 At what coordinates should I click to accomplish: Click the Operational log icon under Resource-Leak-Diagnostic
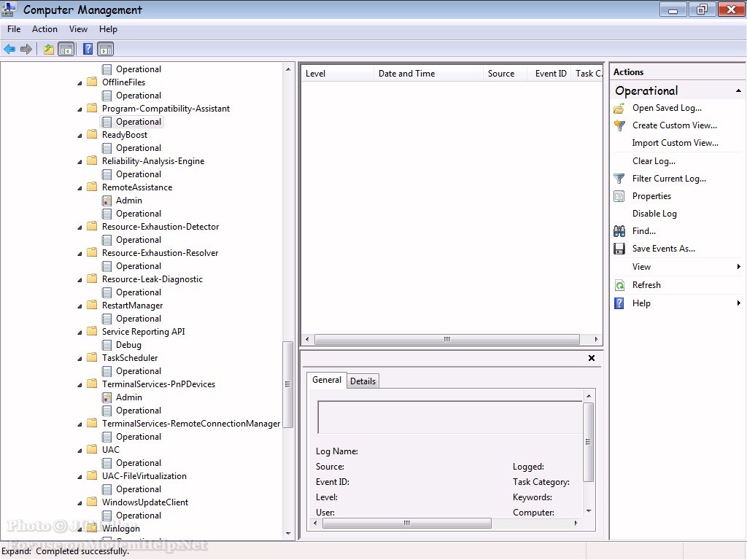[107, 292]
